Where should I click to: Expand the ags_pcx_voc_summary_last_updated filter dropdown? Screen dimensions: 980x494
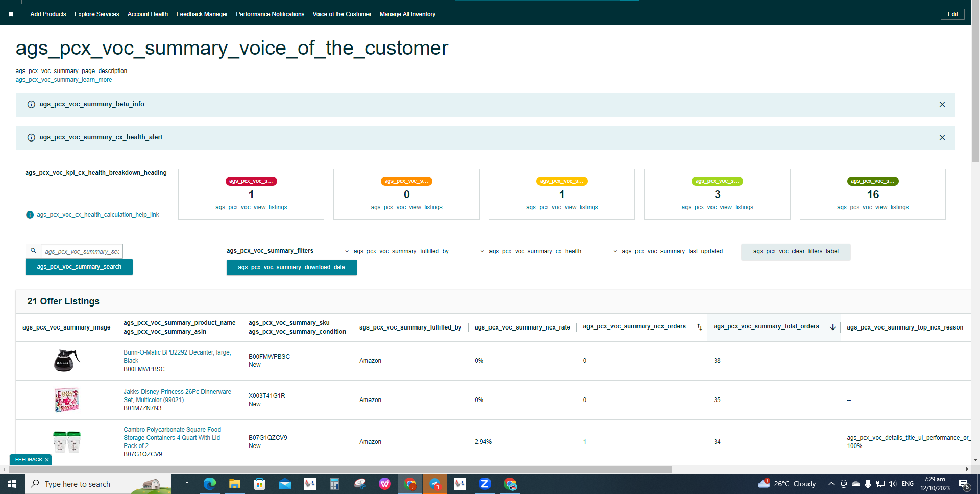[668, 251]
